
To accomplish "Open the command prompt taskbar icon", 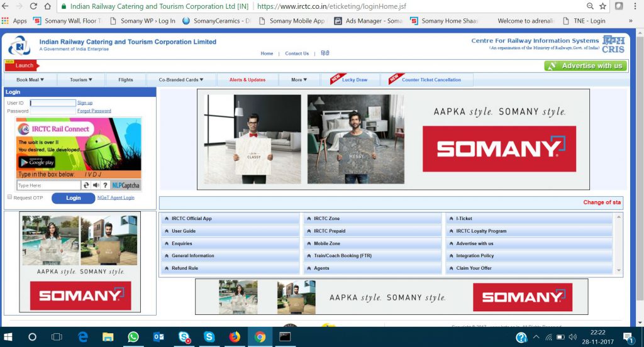I will point(285,337).
